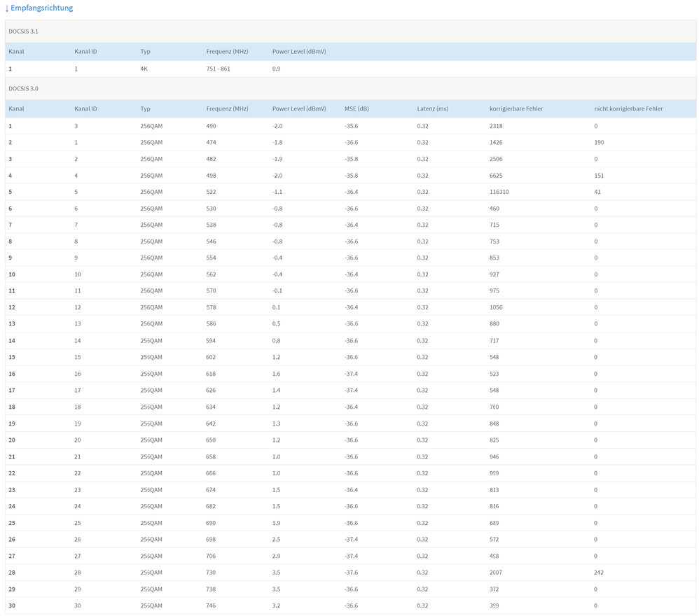Select frequency cell 498
The width and height of the screenshot is (699, 616).
pyautogui.click(x=211, y=176)
